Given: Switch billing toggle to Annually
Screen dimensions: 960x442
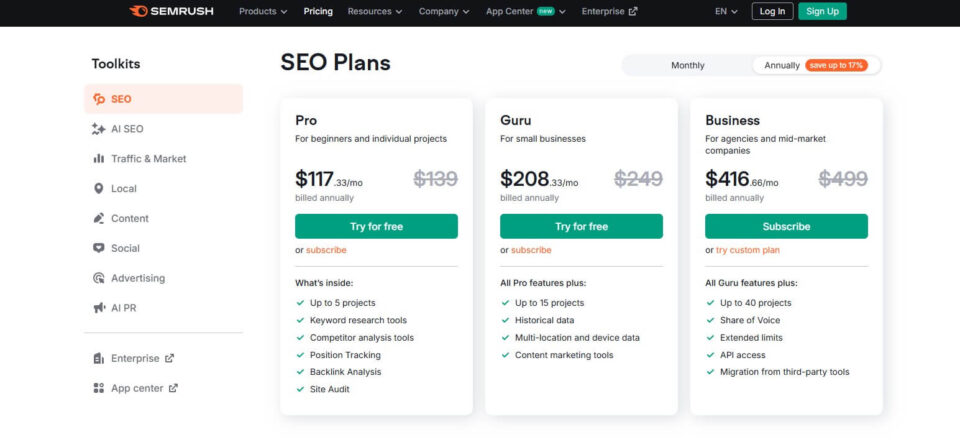Looking at the screenshot, I should click(816, 66).
